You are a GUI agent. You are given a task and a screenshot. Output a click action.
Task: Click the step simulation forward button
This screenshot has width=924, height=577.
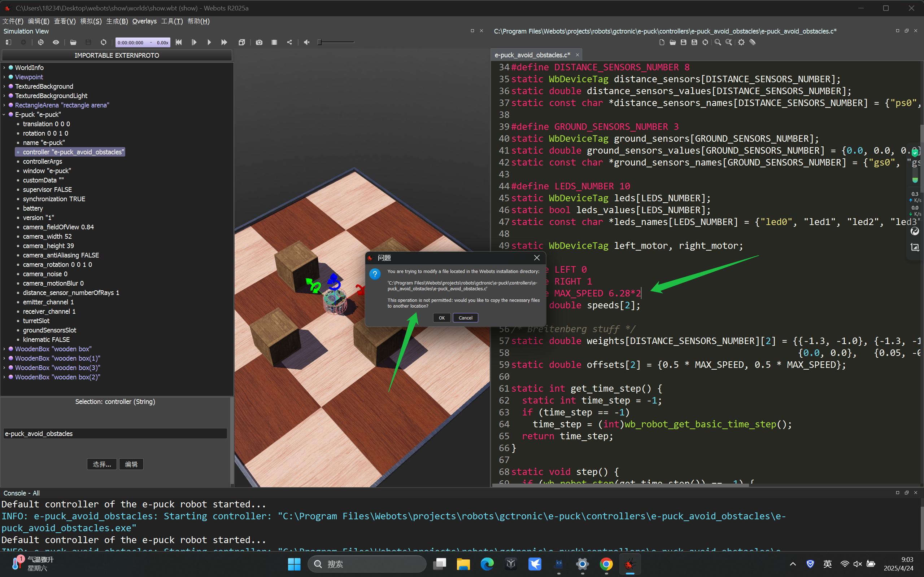pyautogui.click(x=194, y=42)
